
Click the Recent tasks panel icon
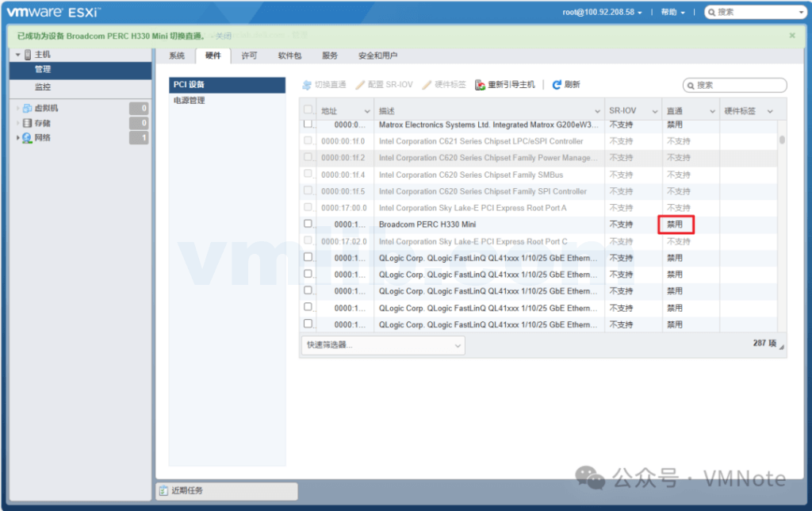point(163,490)
